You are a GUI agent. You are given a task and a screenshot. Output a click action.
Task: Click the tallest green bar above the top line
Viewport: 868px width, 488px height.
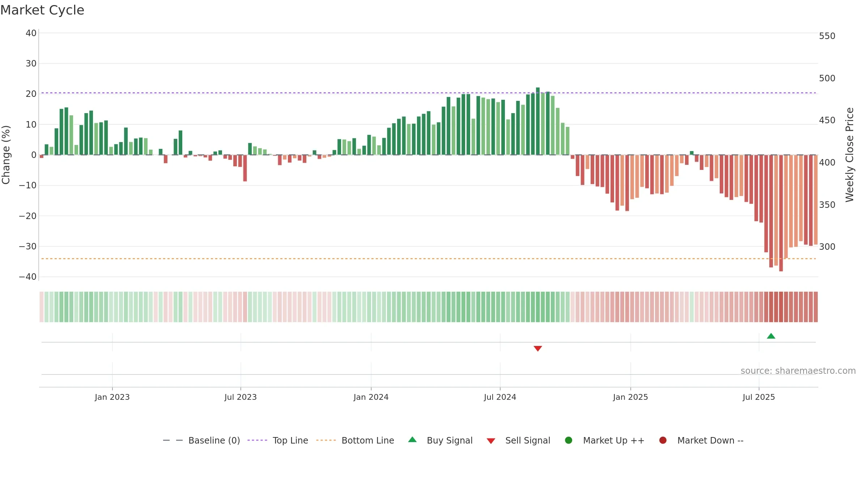coord(538,121)
